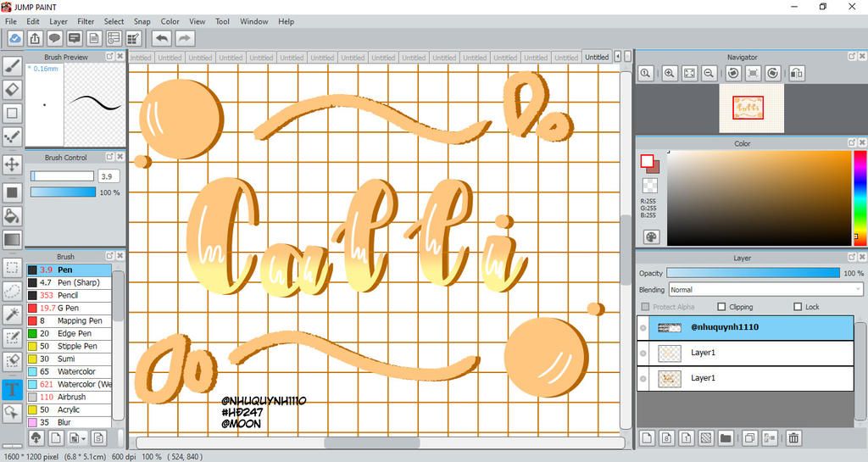Screen dimensions: 868x462
Task: Activate the Text tool
Action: [12, 389]
